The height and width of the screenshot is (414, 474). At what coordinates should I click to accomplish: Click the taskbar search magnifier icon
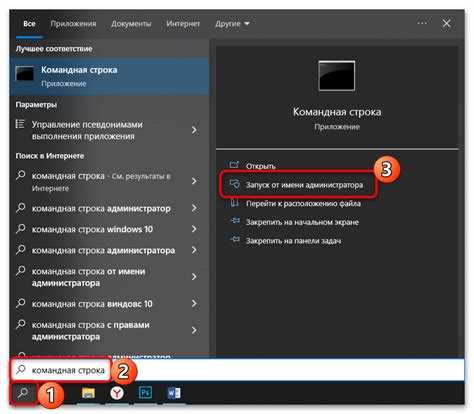[23, 393]
